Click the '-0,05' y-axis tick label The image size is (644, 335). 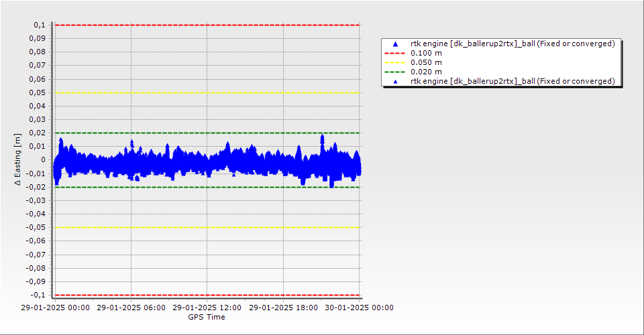click(x=36, y=227)
